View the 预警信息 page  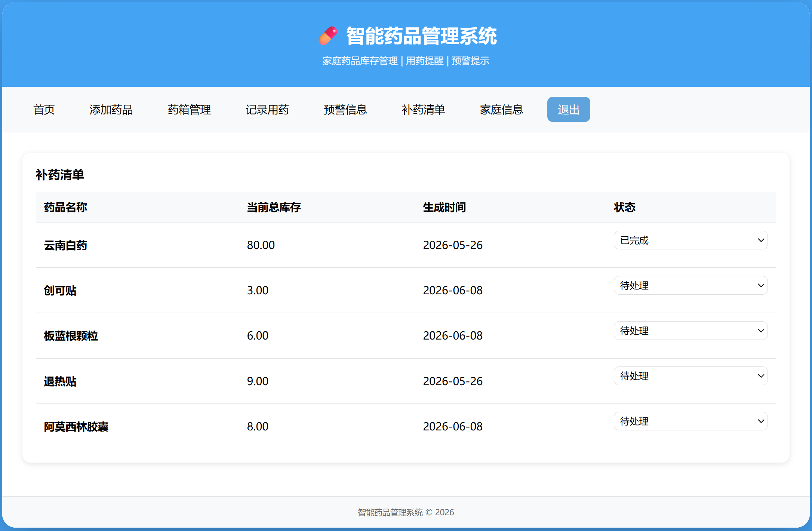[x=345, y=110]
